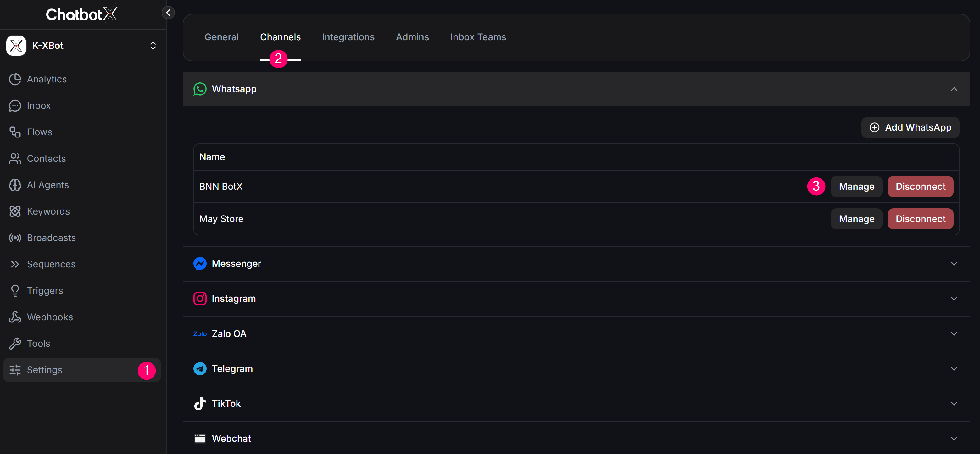Click the Analytics pie chart icon
Image resolution: width=980 pixels, height=454 pixels.
15,79
